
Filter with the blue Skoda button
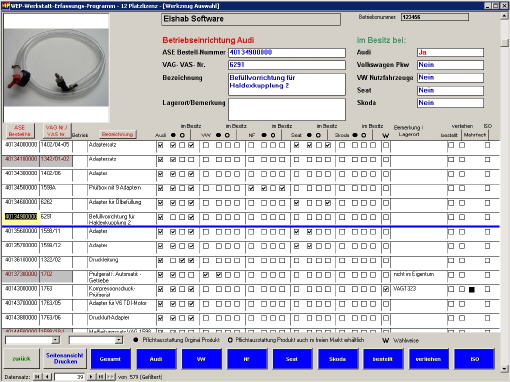coord(337,359)
